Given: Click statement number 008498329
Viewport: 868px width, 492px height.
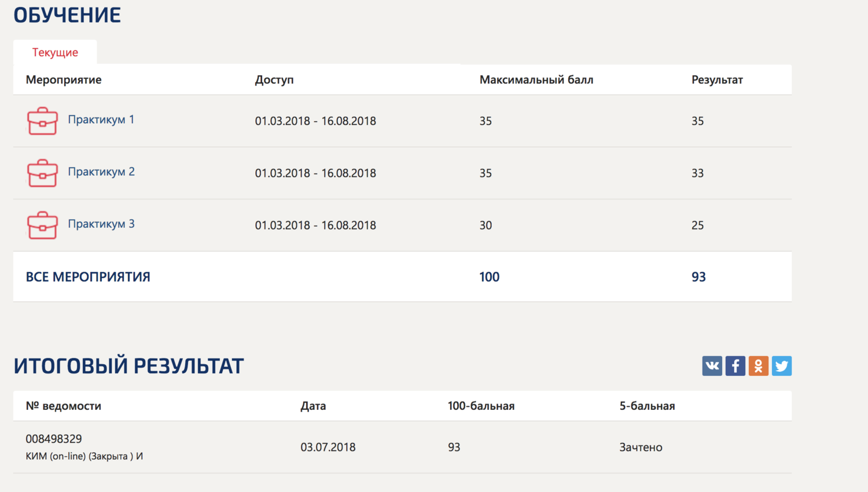Looking at the screenshot, I should tap(54, 439).
